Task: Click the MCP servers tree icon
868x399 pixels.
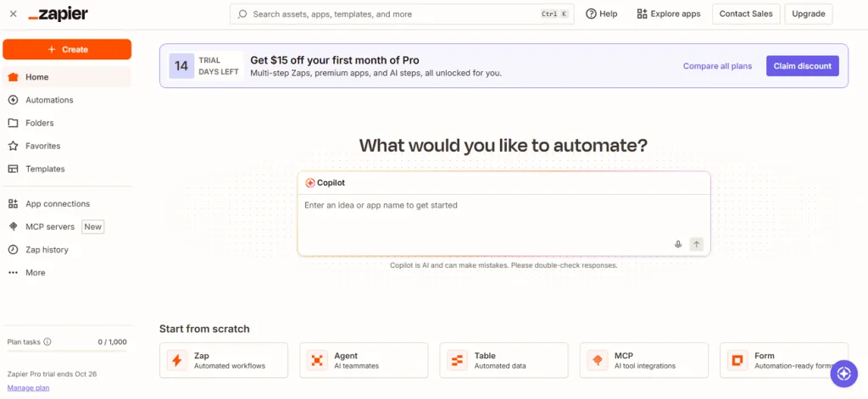Action: (x=14, y=227)
